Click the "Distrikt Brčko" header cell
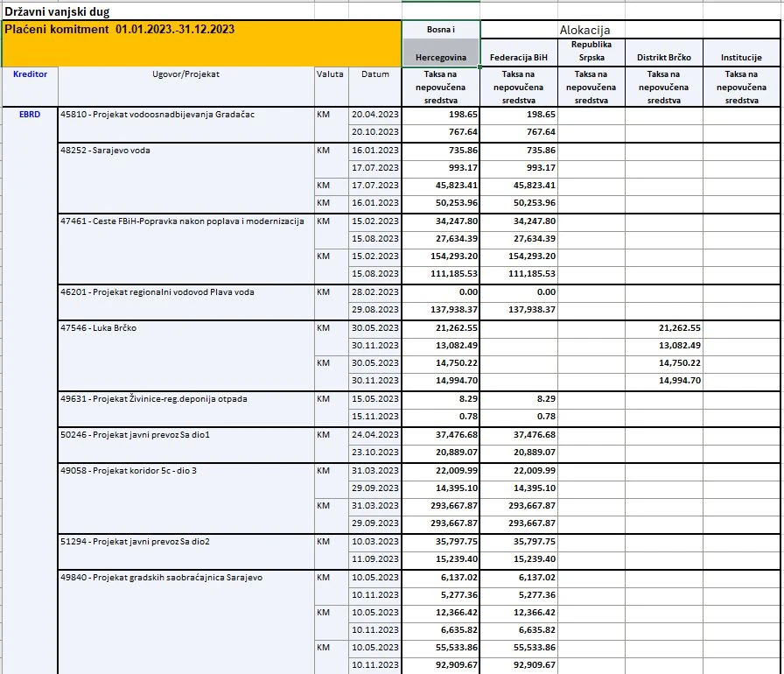Image resolution: width=784 pixels, height=674 pixels. tap(663, 58)
